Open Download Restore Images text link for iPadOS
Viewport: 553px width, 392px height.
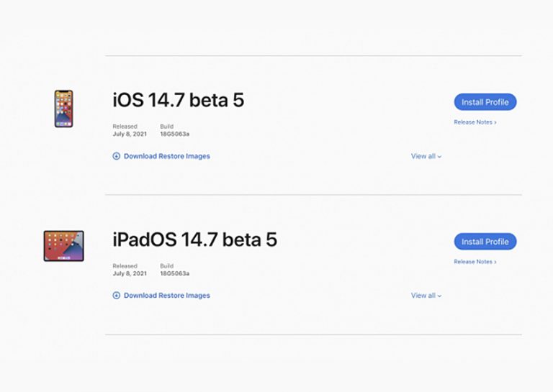point(167,296)
